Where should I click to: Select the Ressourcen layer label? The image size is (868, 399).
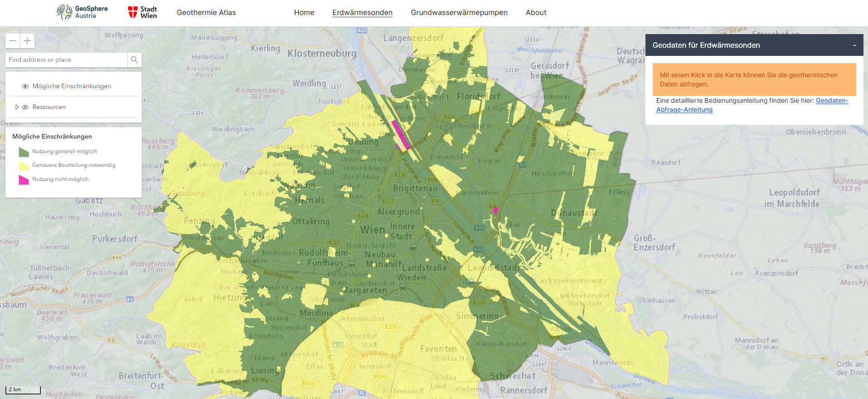pyautogui.click(x=49, y=107)
